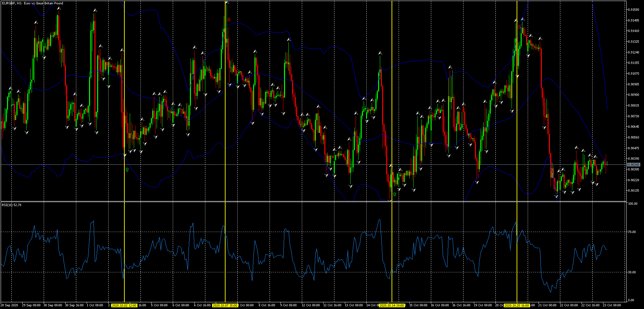
Task: Select the fractal arrow below the 21 Oct low
Action: (556, 196)
